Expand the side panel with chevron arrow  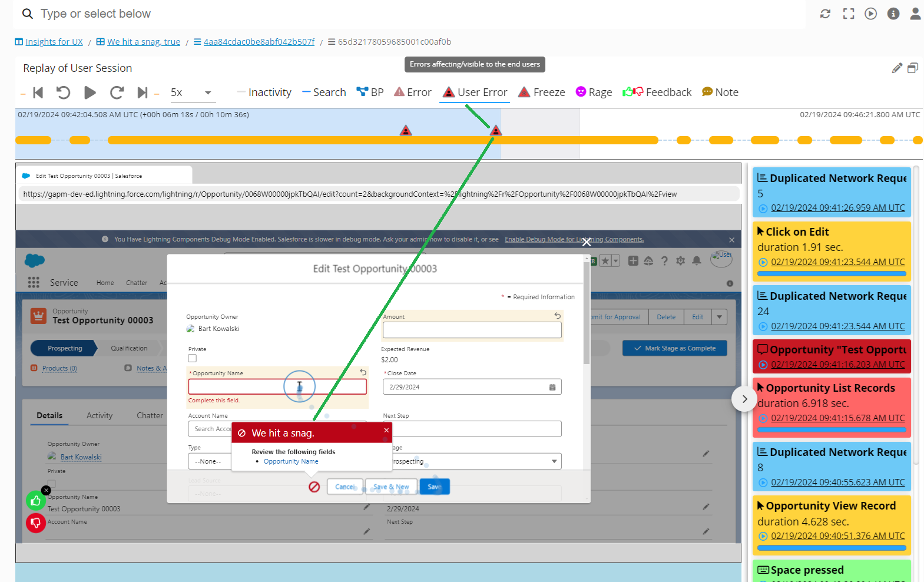[x=744, y=399]
